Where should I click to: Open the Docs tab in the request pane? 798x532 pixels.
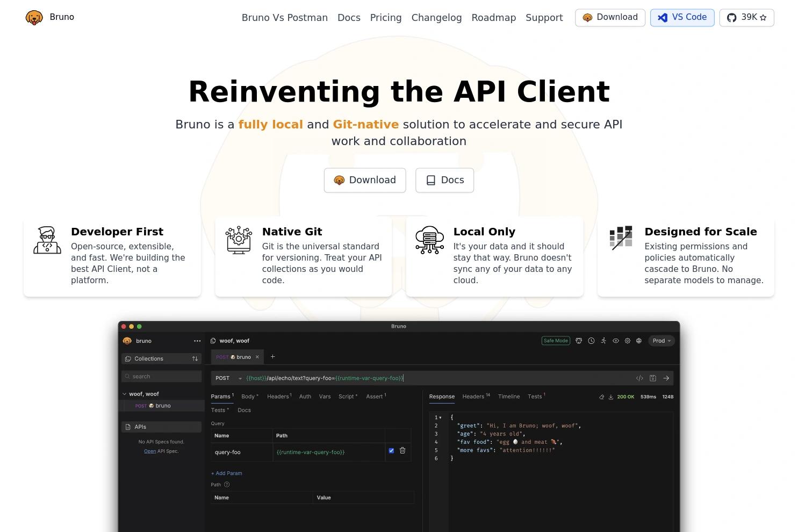click(244, 410)
